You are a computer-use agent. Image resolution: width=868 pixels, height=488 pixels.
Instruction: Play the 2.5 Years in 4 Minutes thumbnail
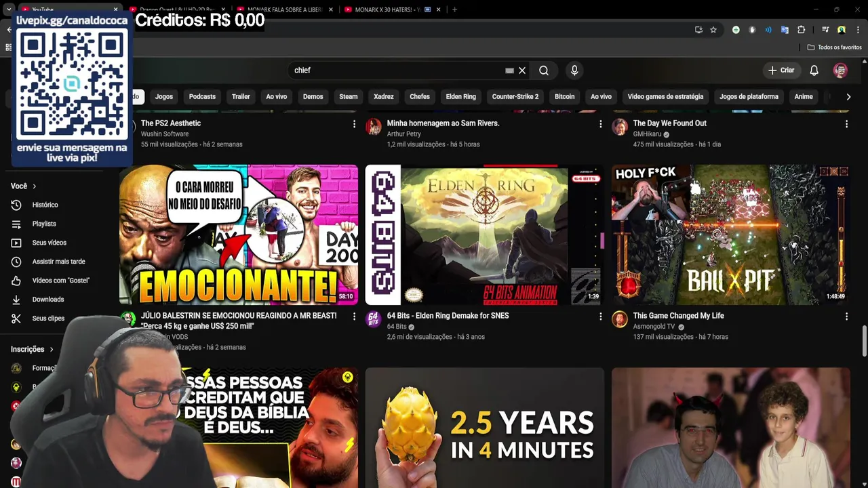pos(485,428)
